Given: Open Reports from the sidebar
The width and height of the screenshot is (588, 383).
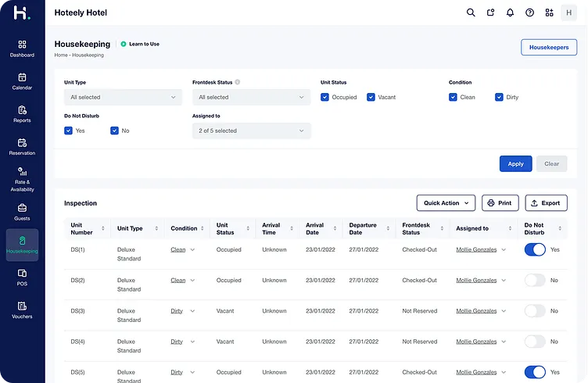Looking at the screenshot, I should (22, 114).
